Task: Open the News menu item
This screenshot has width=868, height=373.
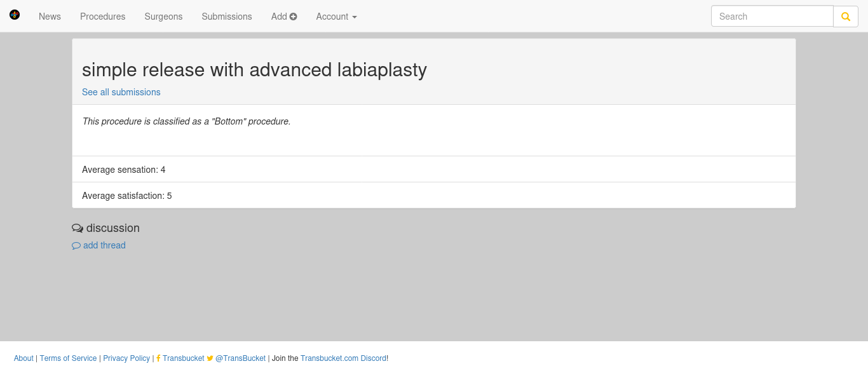Action: point(50,17)
